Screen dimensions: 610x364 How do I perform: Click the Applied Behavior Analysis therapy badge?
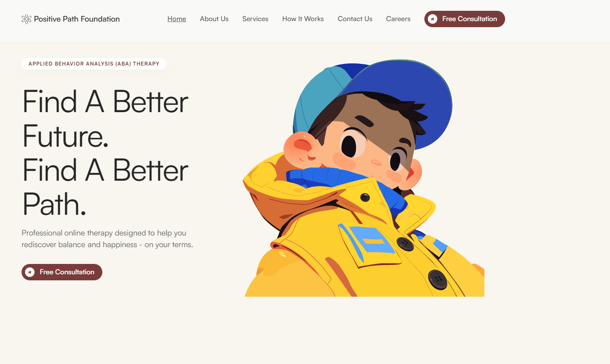pos(94,64)
